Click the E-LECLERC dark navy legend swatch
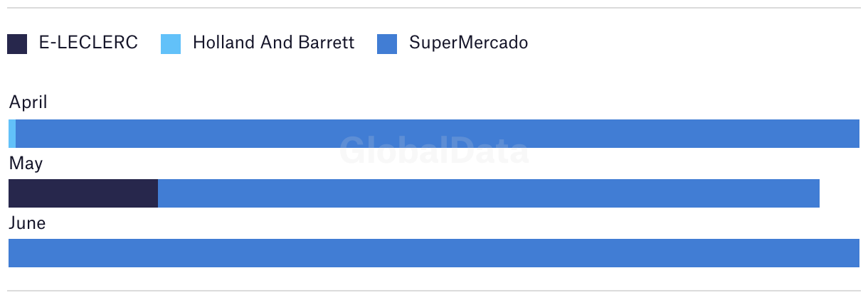The image size is (868, 300). (17, 43)
